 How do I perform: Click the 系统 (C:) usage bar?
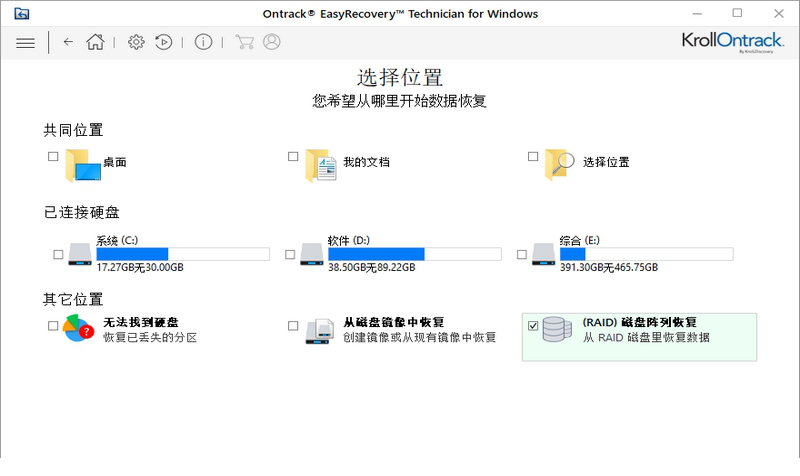pos(183,254)
